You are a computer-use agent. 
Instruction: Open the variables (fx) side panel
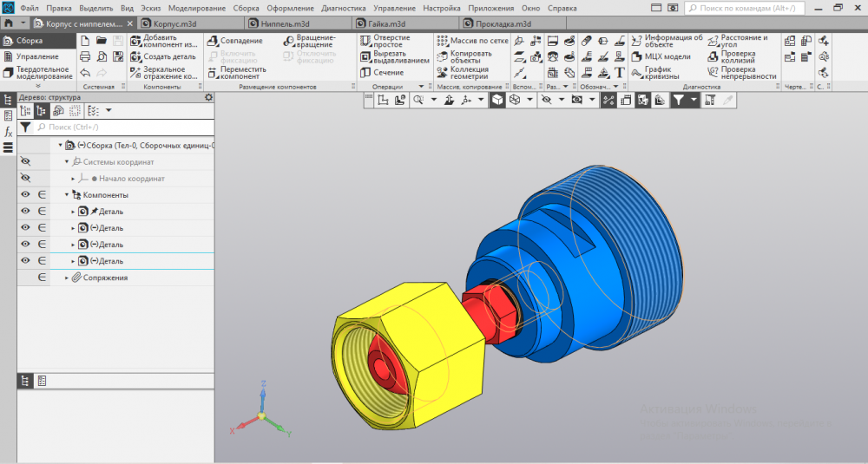point(8,132)
